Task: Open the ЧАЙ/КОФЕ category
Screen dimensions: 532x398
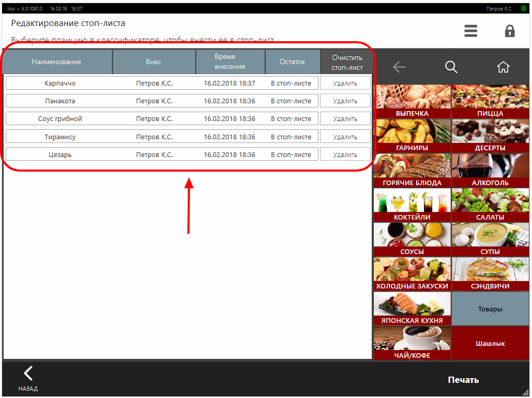Action: pyautogui.click(x=412, y=343)
